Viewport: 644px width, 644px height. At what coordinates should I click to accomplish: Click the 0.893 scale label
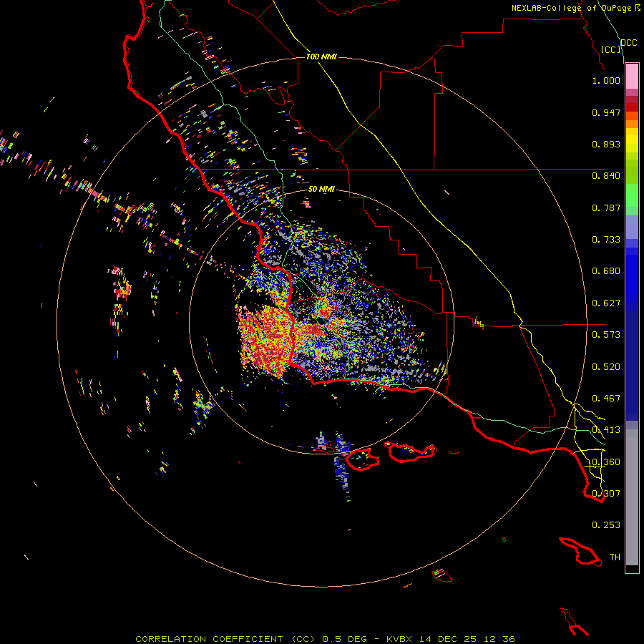coord(606,144)
